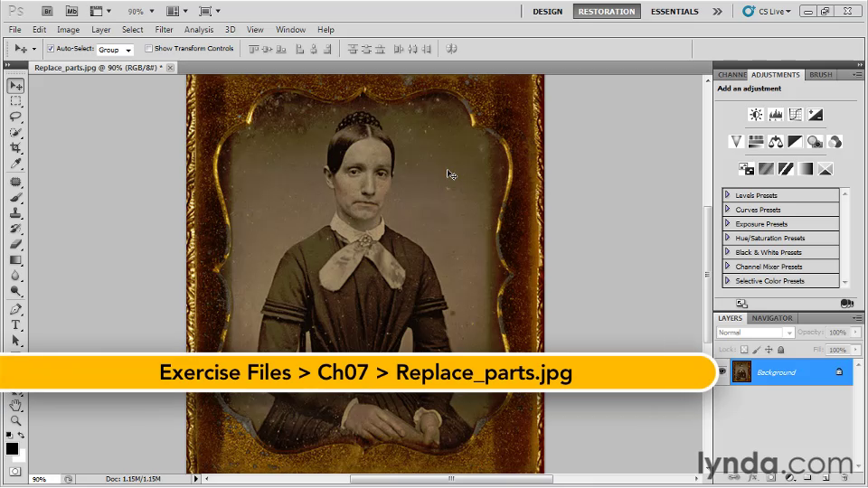Open CS Live services
Image resolution: width=868 pixels, height=488 pixels.
767,12
